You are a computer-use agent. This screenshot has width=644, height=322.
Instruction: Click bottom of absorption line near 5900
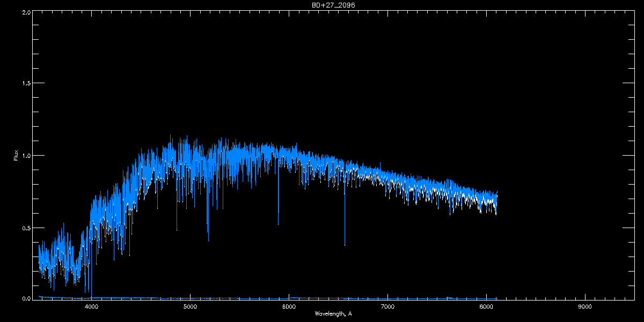278,223
